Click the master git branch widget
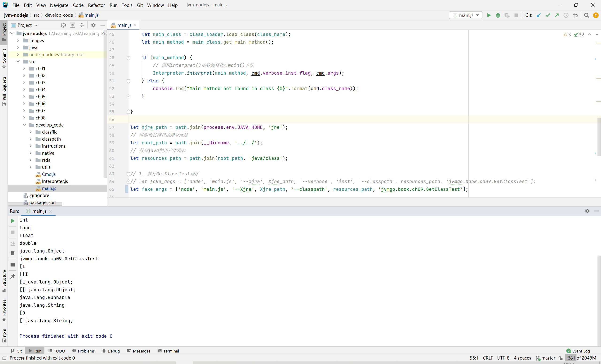 (x=546, y=358)
